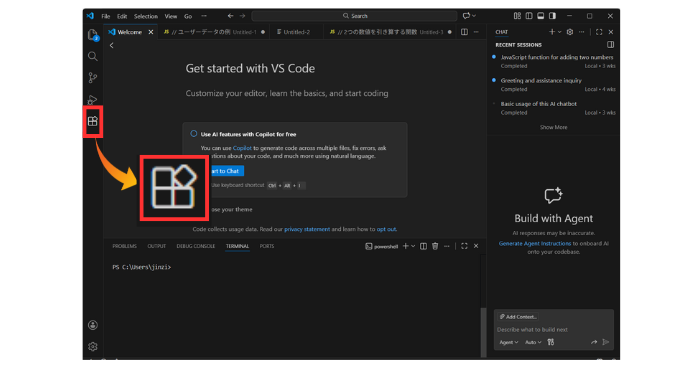
Task: Close the chat panel
Action: pyautogui.click(x=611, y=32)
